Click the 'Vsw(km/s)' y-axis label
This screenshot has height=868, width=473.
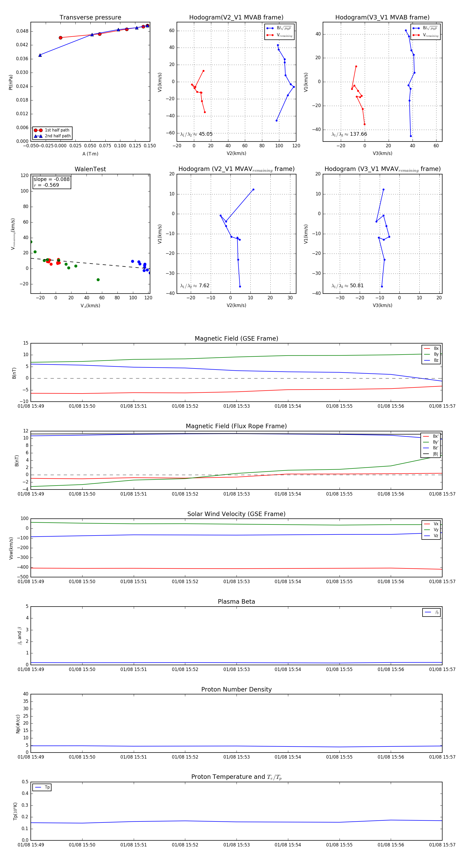pos(11,548)
